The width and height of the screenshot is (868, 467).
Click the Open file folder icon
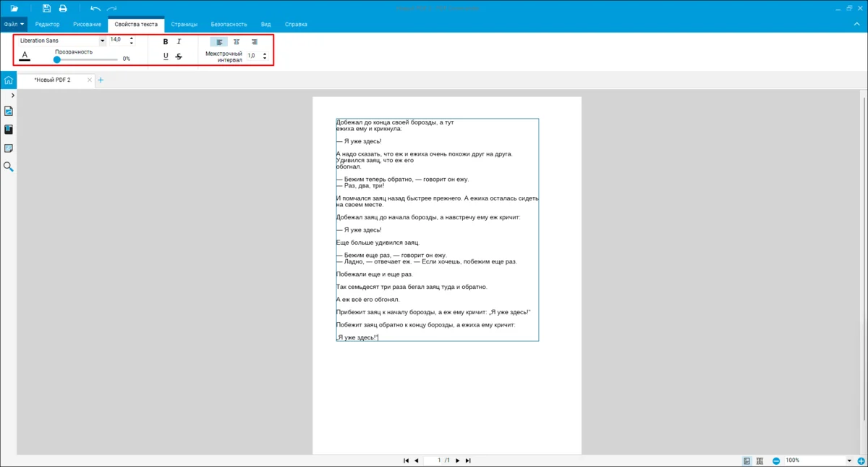click(14, 8)
